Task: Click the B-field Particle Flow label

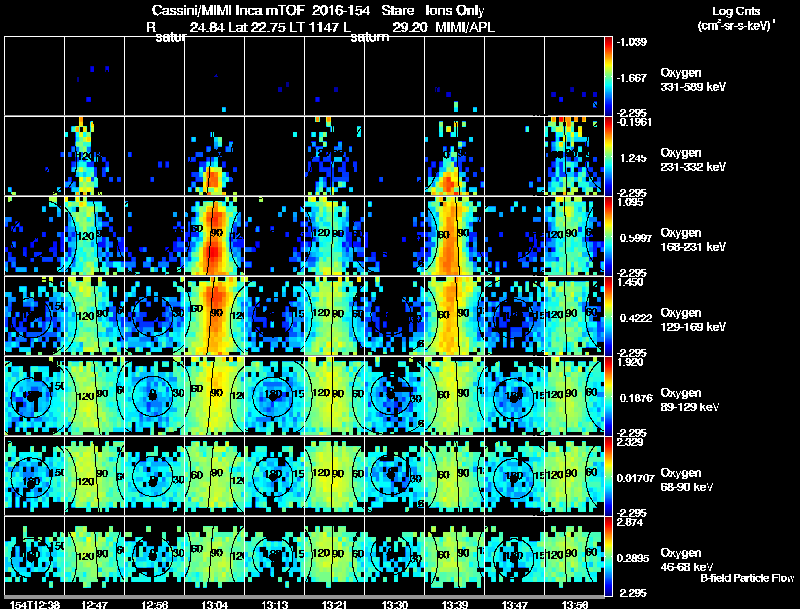Action: pyautogui.click(x=747, y=578)
